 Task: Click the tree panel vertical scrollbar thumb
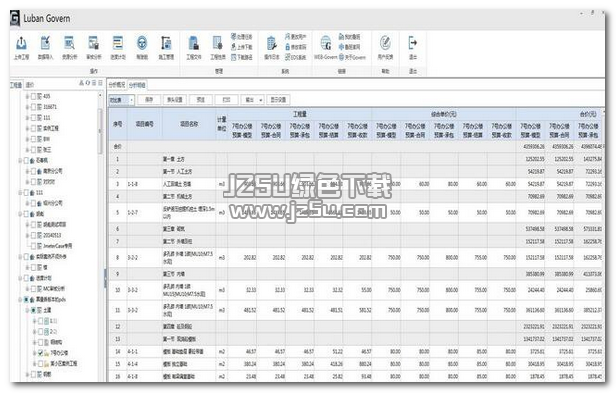click(x=100, y=130)
